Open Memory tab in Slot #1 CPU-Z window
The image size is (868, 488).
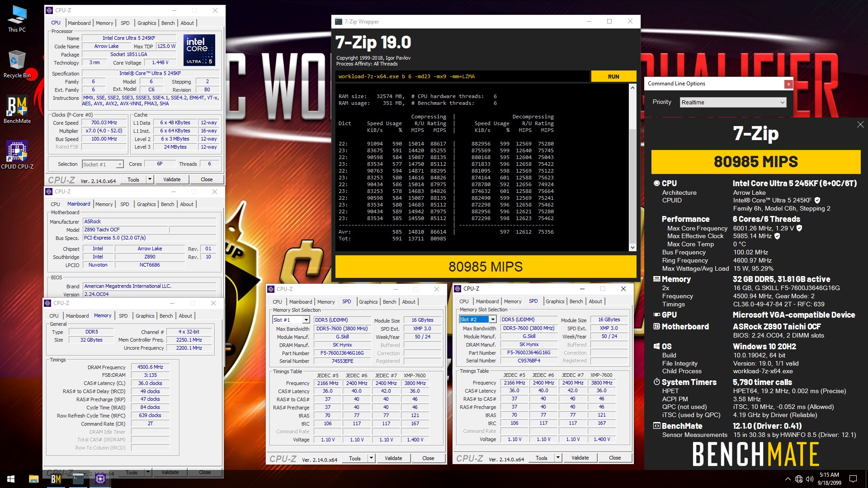(325, 302)
